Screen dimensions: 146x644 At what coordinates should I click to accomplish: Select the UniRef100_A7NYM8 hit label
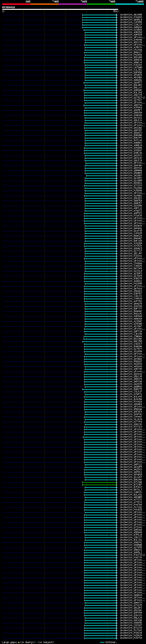pos(131,40)
